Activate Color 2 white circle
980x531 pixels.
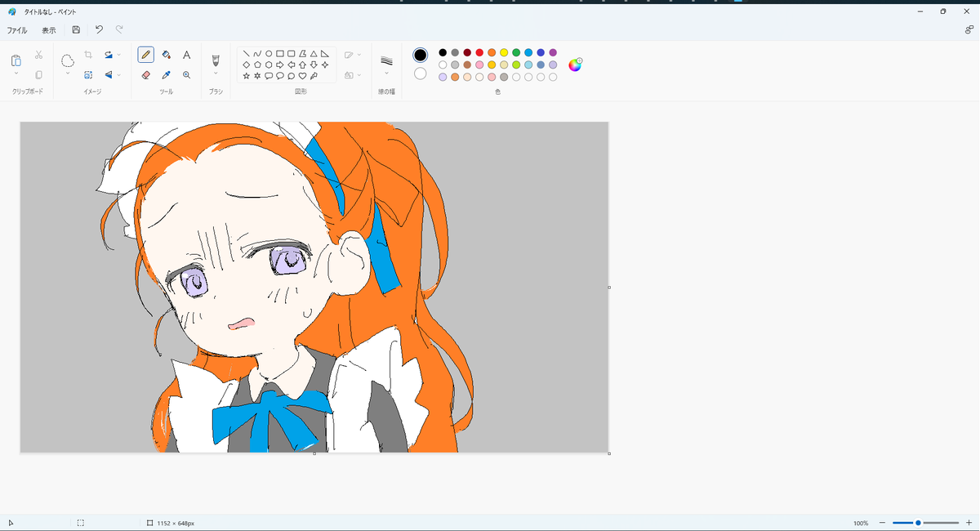pyautogui.click(x=420, y=74)
